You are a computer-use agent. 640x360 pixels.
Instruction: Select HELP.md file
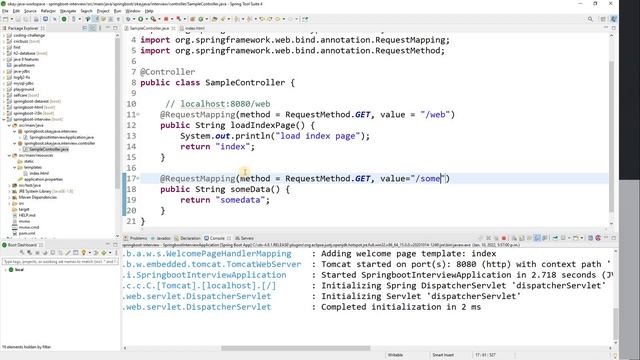coord(27,215)
